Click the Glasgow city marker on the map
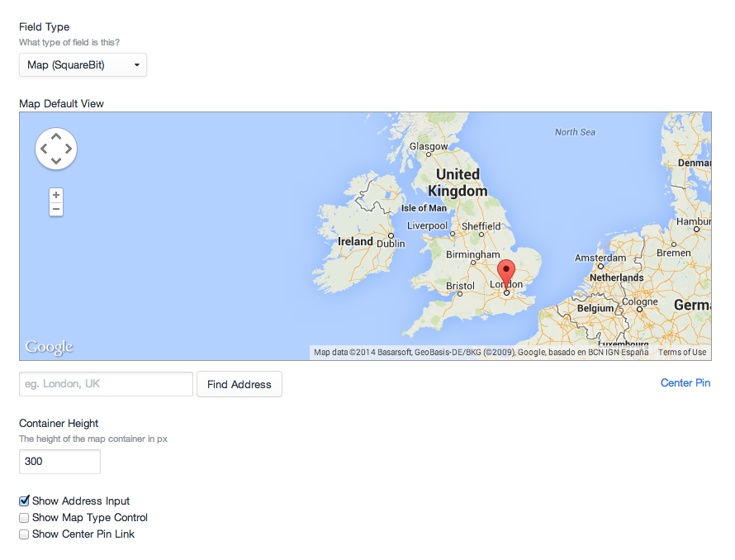The image size is (735, 560). [429, 154]
